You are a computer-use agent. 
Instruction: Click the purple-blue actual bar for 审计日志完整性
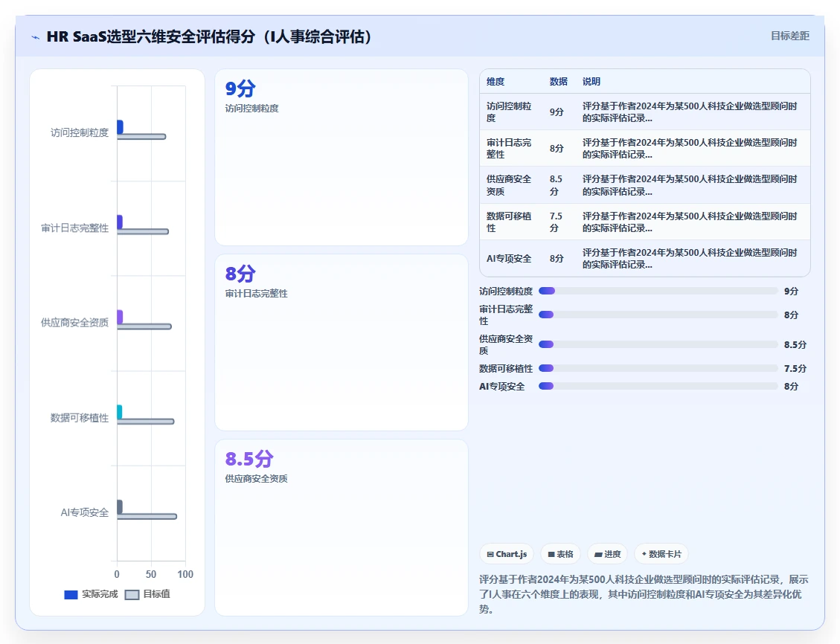(120, 222)
